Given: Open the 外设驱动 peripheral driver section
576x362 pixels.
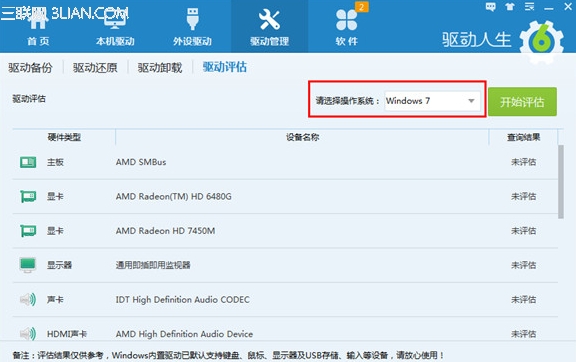Looking at the screenshot, I should coord(192,26).
